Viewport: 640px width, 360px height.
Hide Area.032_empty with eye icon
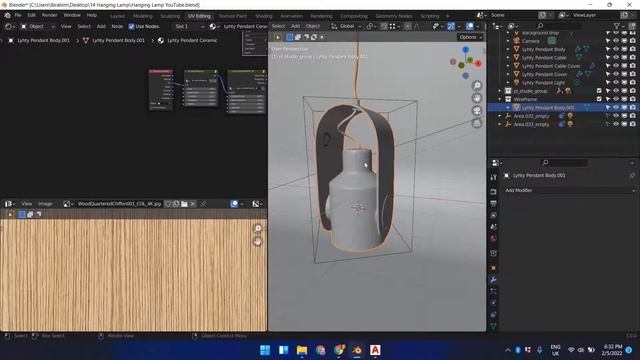(616, 116)
